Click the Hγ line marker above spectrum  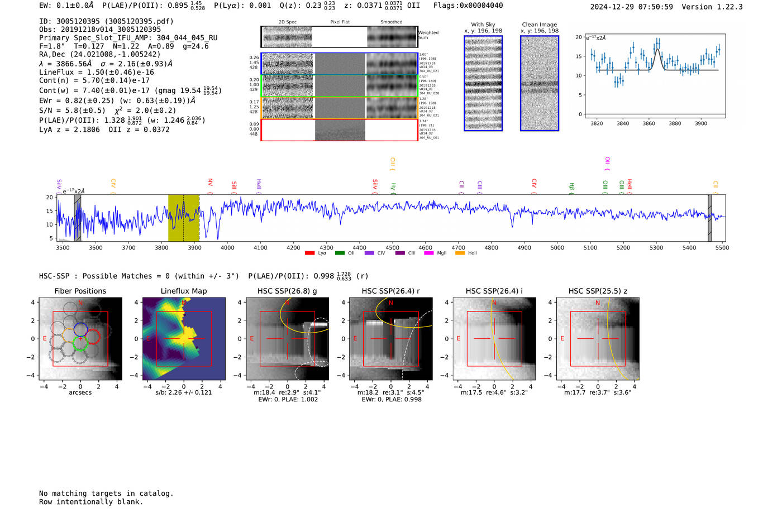[393, 188]
